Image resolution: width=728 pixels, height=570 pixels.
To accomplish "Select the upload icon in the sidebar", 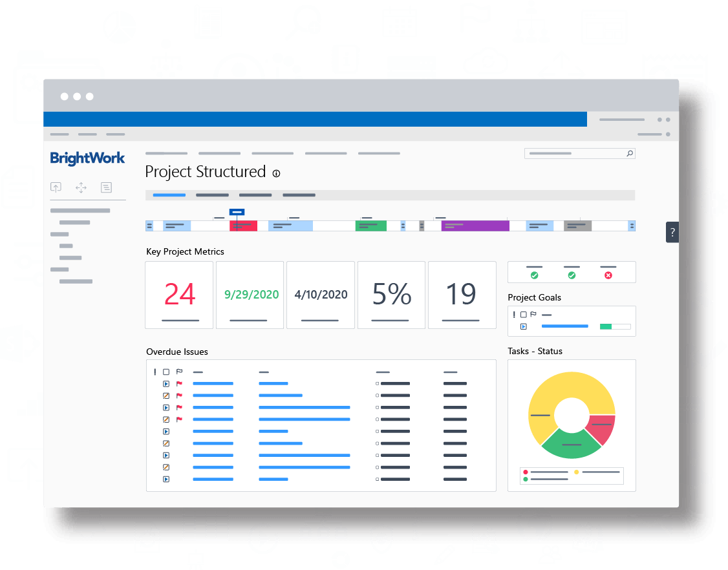I will click(x=56, y=187).
